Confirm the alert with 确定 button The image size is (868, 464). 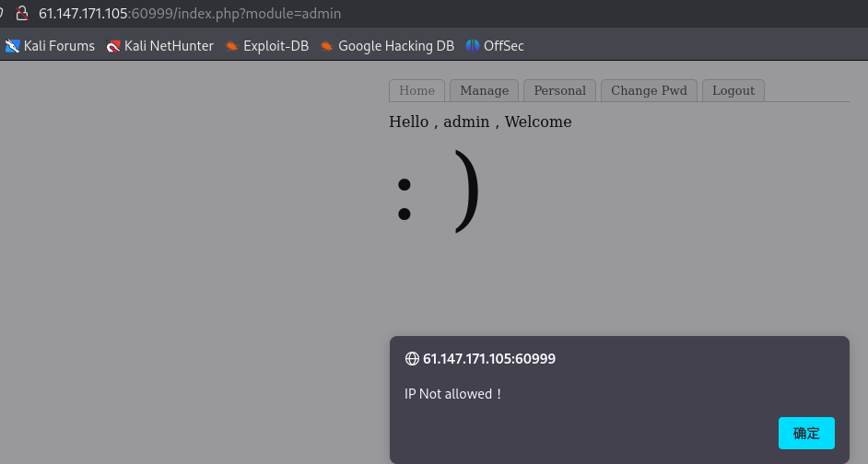point(806,433)
